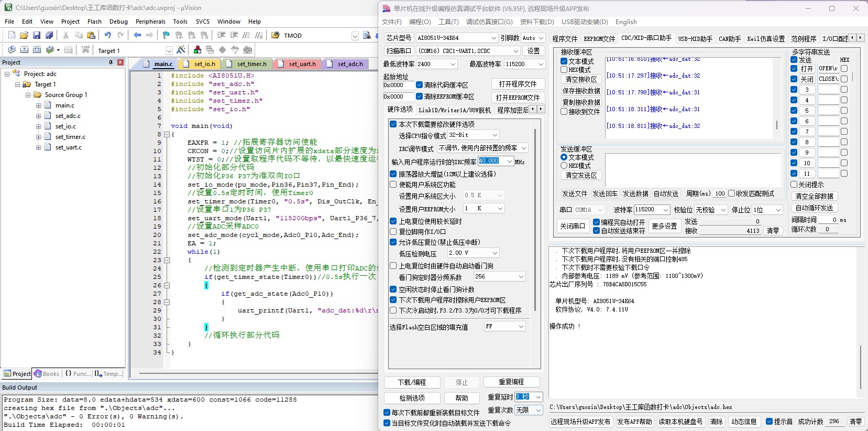The image size is (868, 431).
Task: Click Pack Installer icon
Action: pyautogui.click(x=248, y=50)
